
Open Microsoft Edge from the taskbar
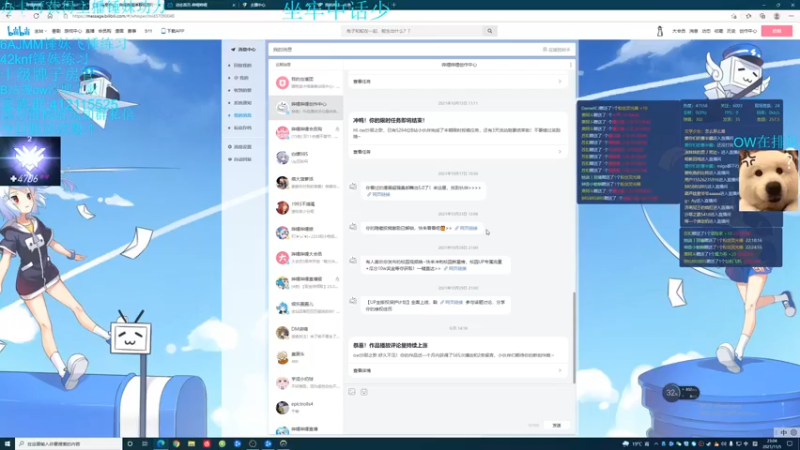click(161, 444)
